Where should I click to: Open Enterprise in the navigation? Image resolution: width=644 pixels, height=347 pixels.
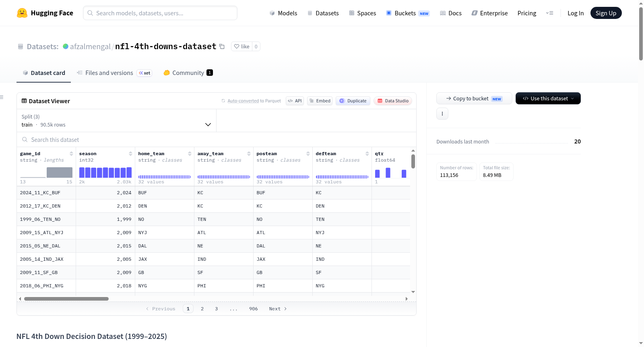click(x=489, y=13)
